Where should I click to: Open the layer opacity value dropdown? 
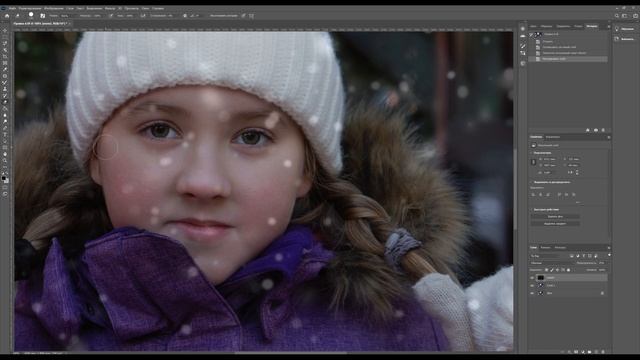(x=602, y=263)
